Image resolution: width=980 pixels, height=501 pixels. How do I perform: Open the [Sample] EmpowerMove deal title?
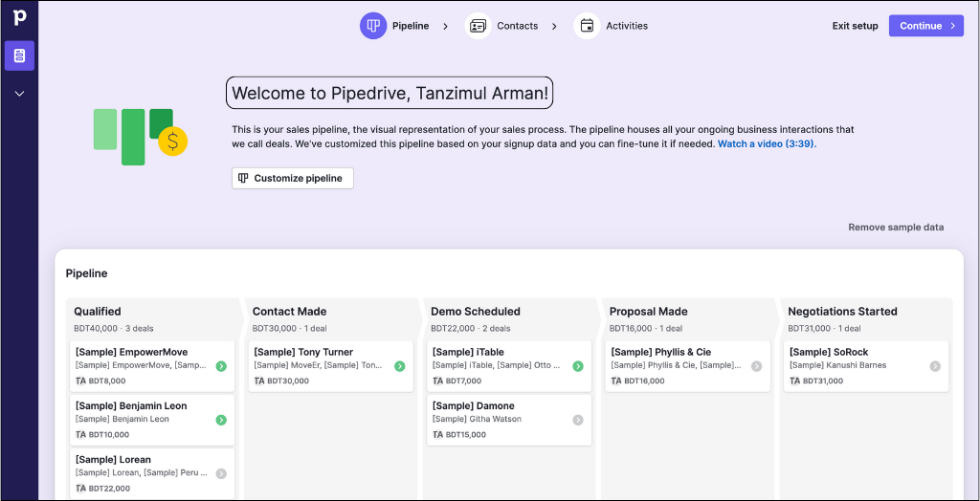pos(131,352)
